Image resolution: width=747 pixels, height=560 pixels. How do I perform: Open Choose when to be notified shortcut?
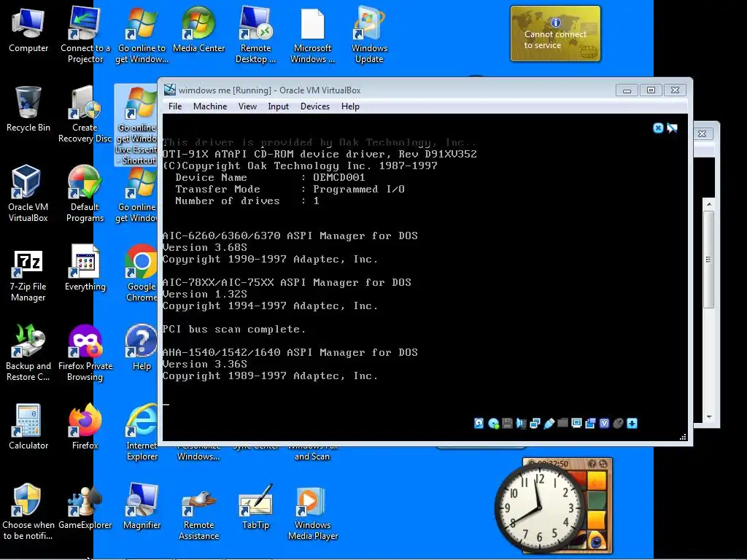pyautogui.click(x=28, y=511)
